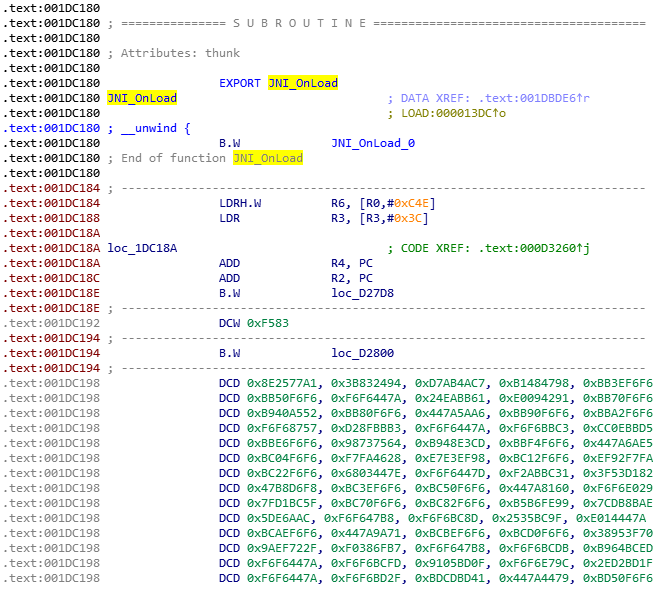Select data value 0xD28FBBB3
Viewport: 658px width, 590px height.
pos(366,428)
